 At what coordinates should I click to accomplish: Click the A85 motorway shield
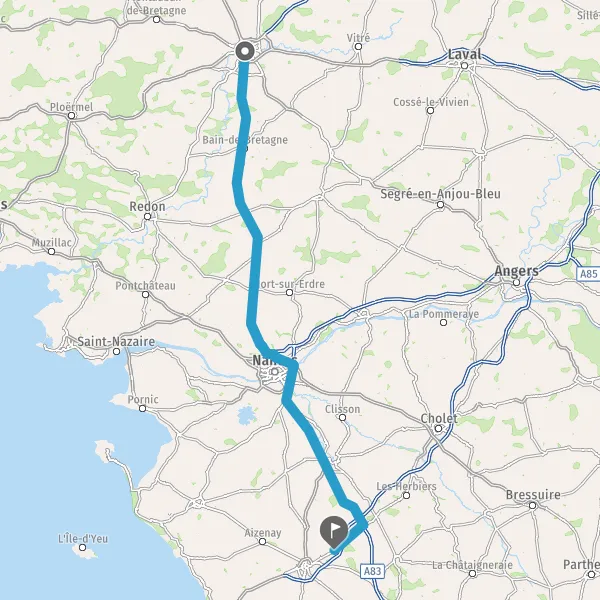[589, 274]
